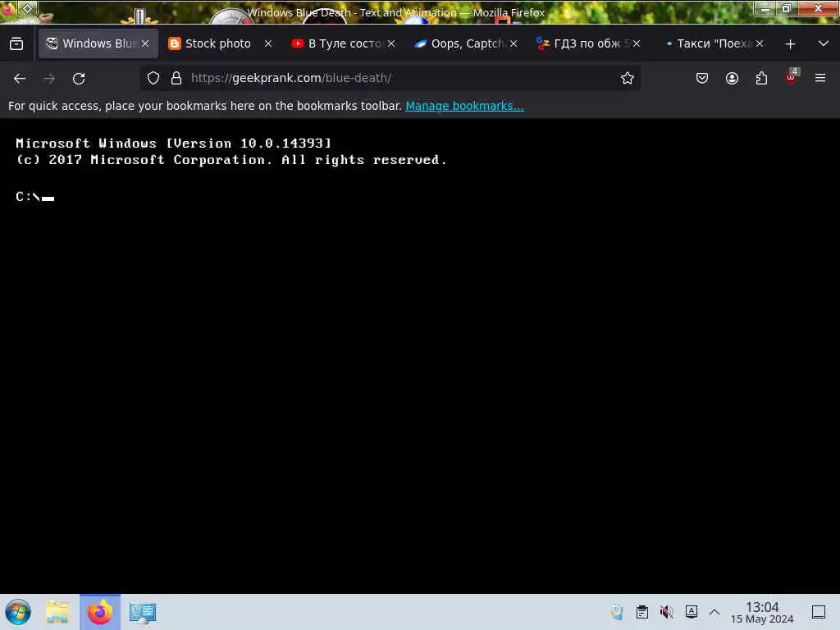Switch to the Такси 'Поеха' tab
Screen dimensions: 840x630
click(x=712, y=43)
